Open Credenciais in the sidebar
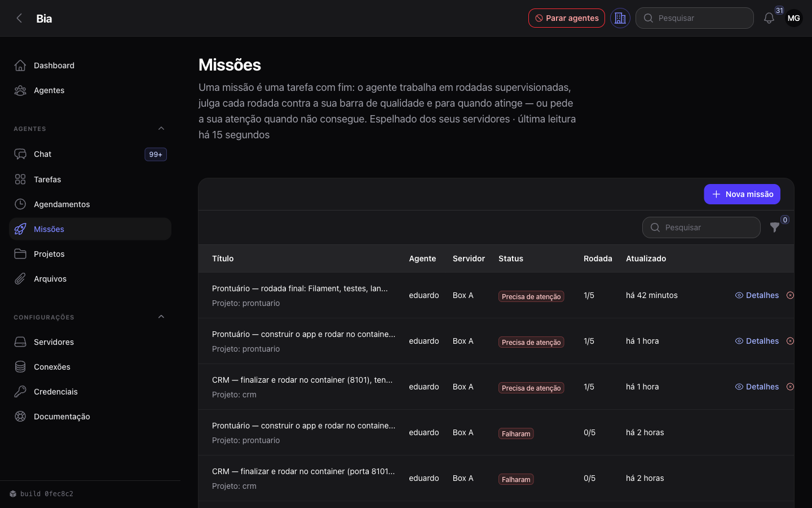 tap(90, 392)
